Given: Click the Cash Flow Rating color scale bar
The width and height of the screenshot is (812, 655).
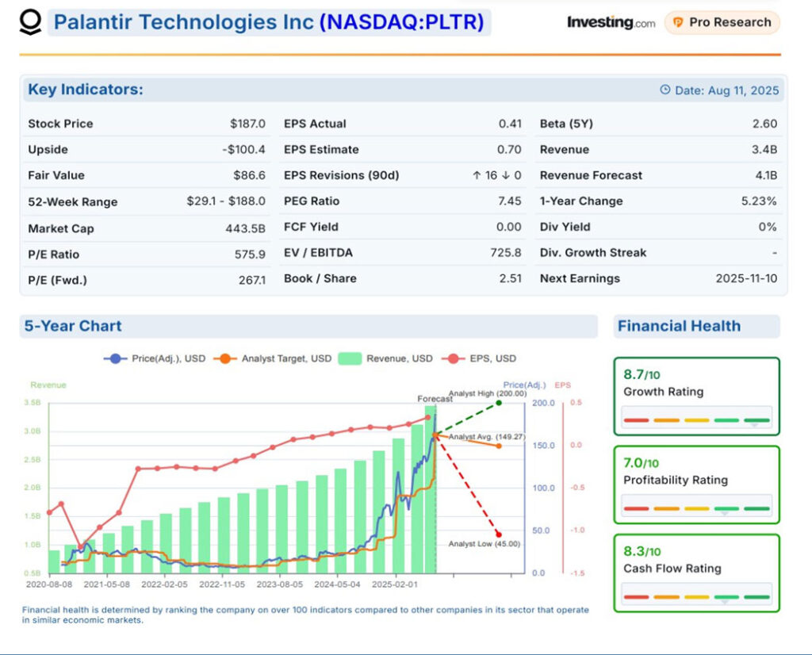Looking at the screenshot, I should [696, 597].
